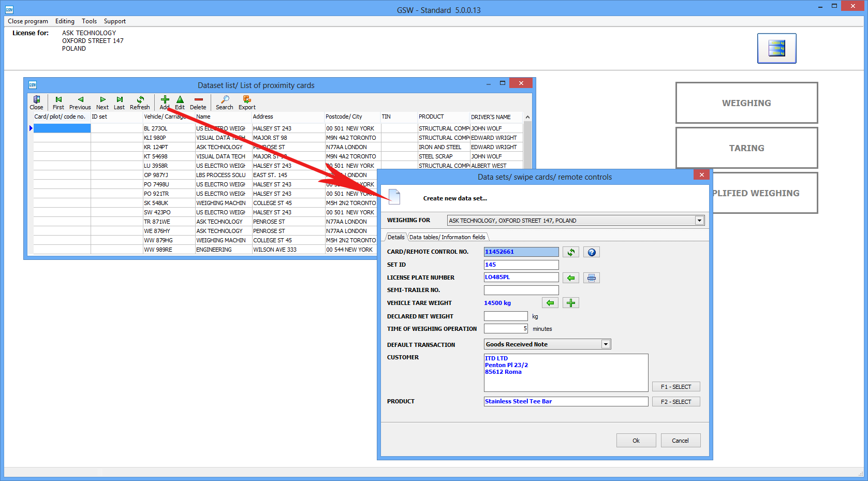Open the Default Transaction dropdown
The width and height of the screenshot is (868, 481).
coord(606,344)
